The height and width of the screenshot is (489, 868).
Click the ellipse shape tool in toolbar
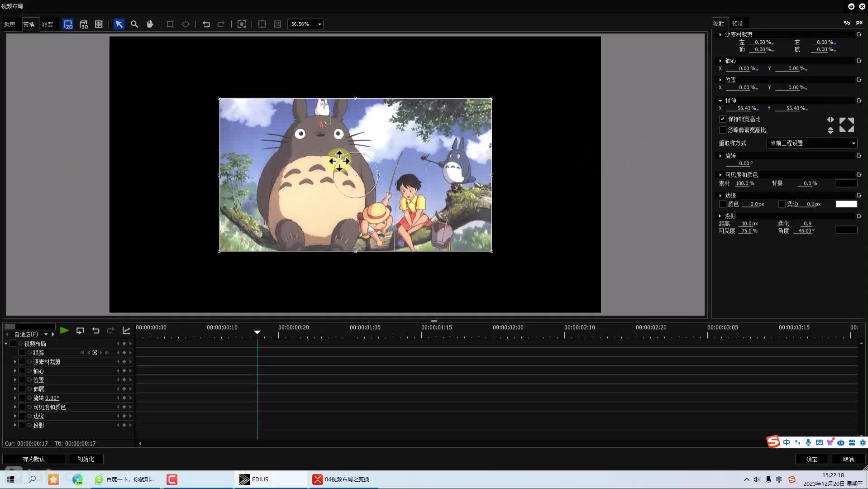[186, 24]
